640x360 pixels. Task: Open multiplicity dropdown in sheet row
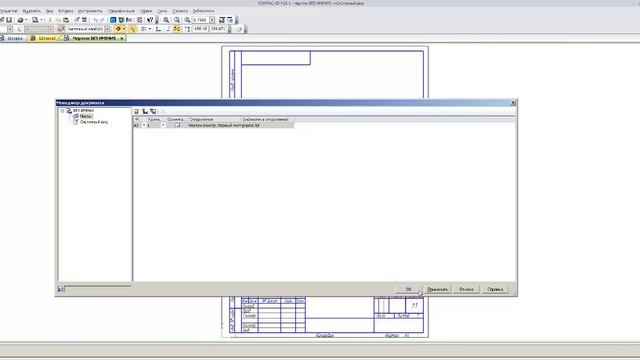[x=163, y=125]
